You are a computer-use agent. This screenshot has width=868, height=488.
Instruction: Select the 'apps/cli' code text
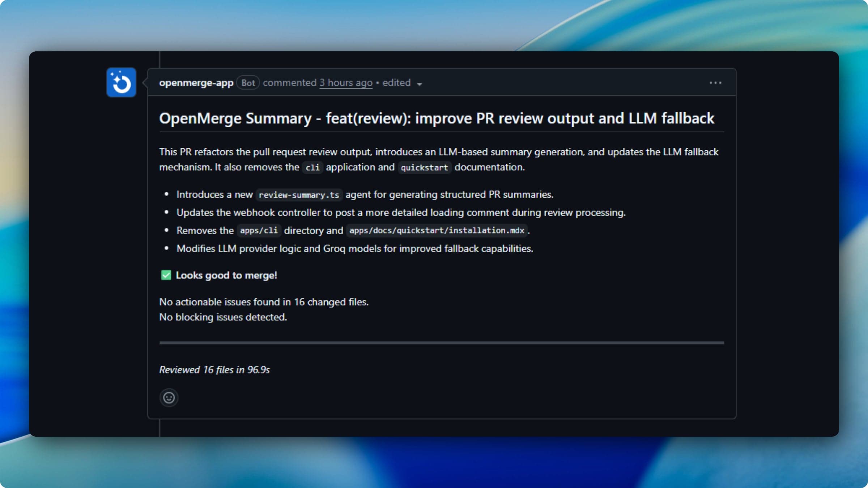[x=259, y=231]
